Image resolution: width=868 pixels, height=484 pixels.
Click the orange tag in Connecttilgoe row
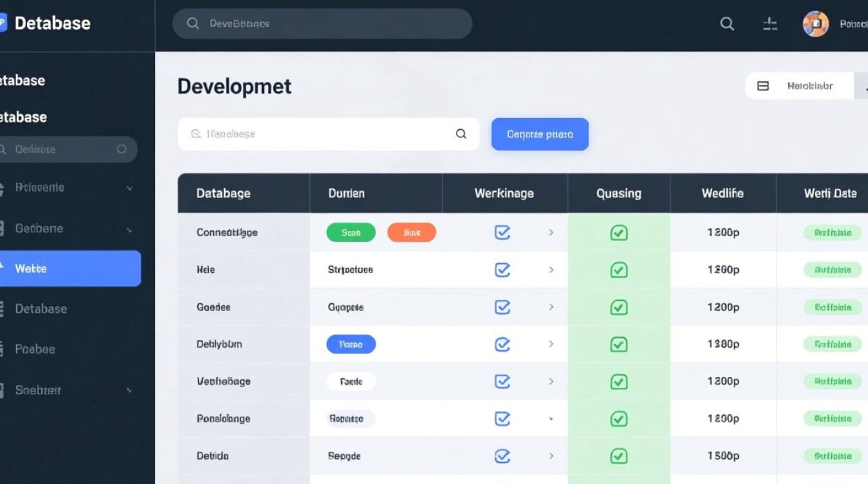(411, 232)
